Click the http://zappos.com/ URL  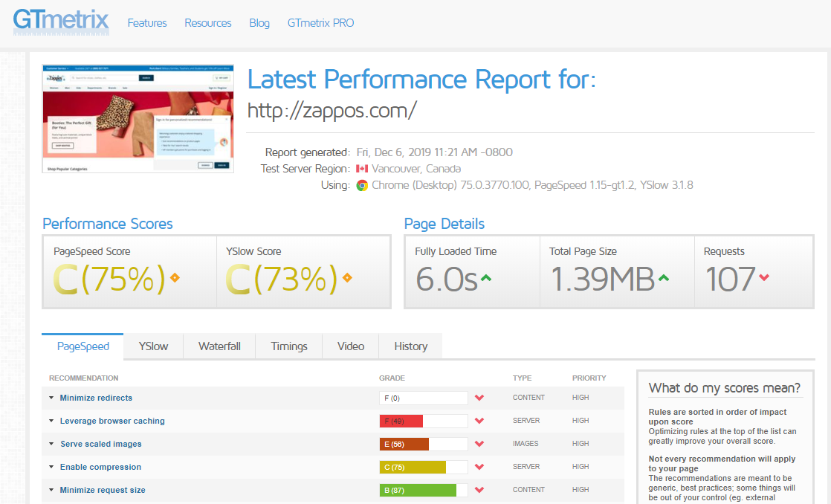click(x=332, y=110)
